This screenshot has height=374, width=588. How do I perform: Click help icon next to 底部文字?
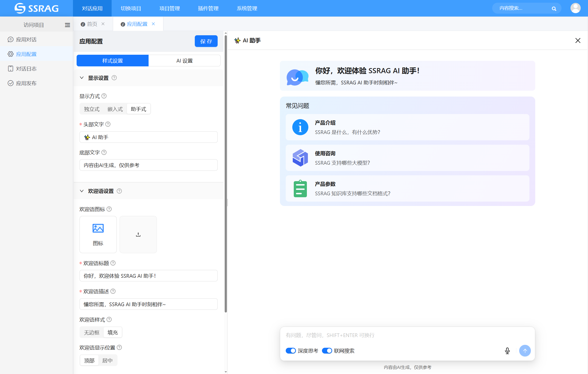pos(104,152)
